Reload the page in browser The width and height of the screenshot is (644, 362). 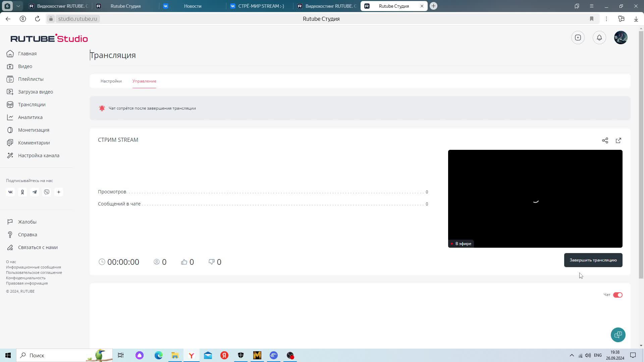coord(38,19)
